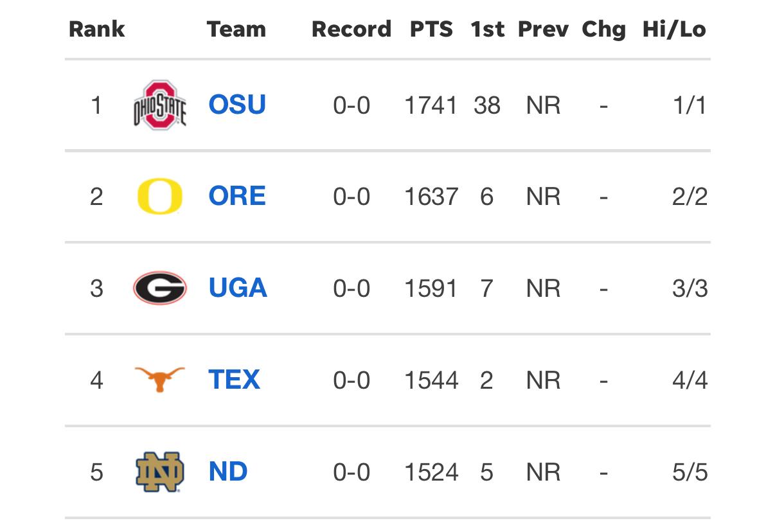Image resolution: width=775 pixels, height=532 pixels.
Task: Click the Hi/Lo column header
Action: (x=674, y=30)
